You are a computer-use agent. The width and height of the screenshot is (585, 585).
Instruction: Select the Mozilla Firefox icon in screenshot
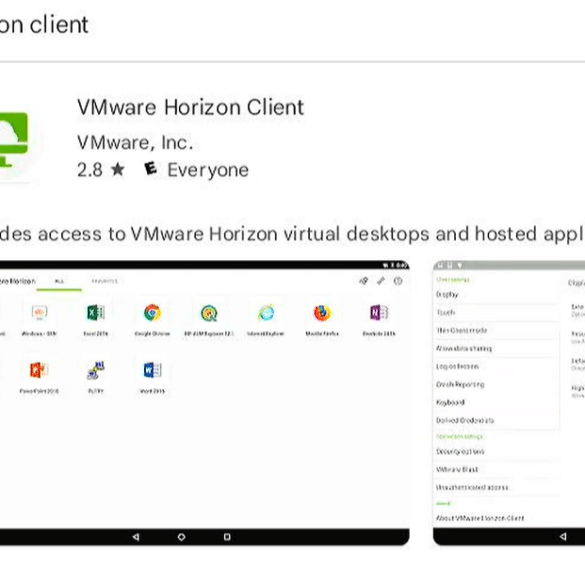322,313
